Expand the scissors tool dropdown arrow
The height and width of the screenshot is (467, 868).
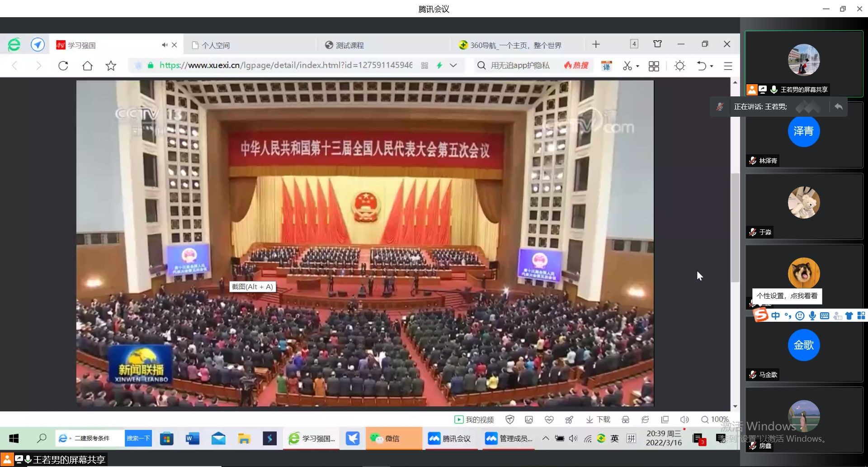coord(637,66)
